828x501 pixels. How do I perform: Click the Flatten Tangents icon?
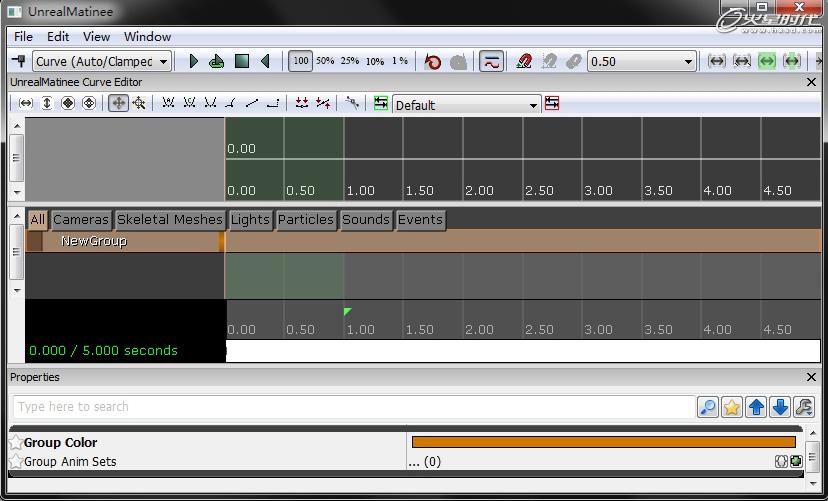coord(302,103)
